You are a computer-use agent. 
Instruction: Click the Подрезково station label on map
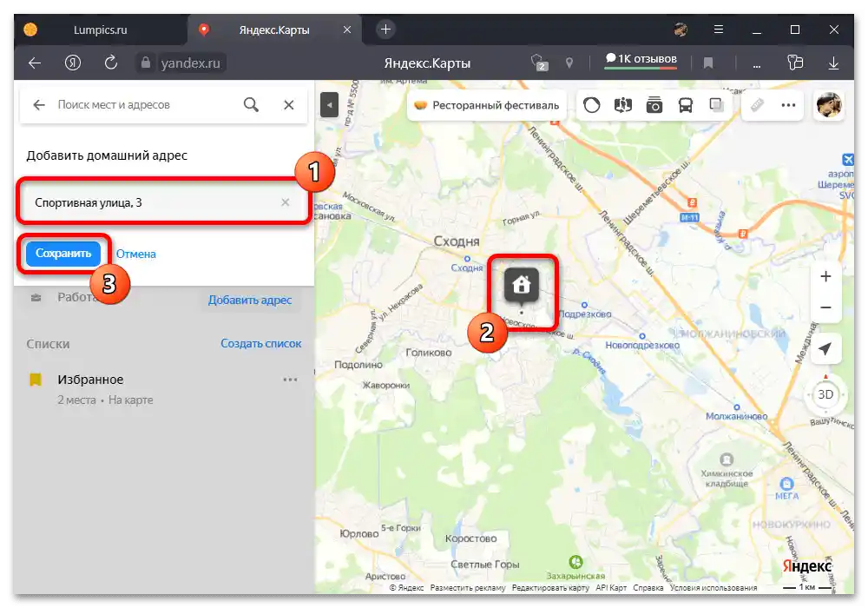pyautogui.click(x=584, y=314)
